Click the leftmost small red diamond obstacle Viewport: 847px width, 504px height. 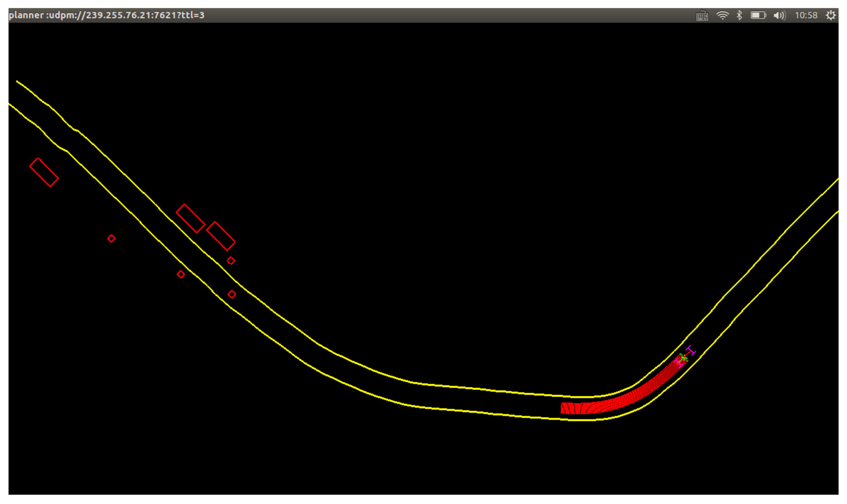[x=111, y=238]
